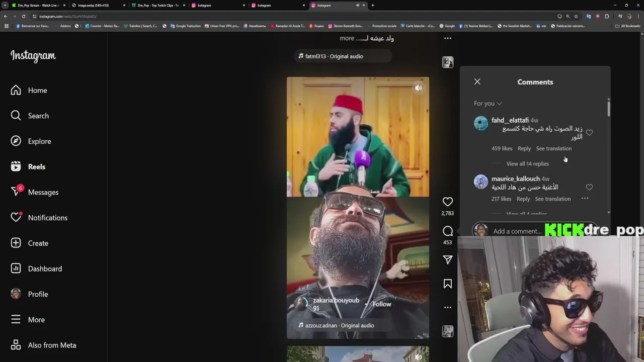Open the Search sidebar item
This screenshot has height=362, width=644.
pyautogui.click(x=30, y=116)
